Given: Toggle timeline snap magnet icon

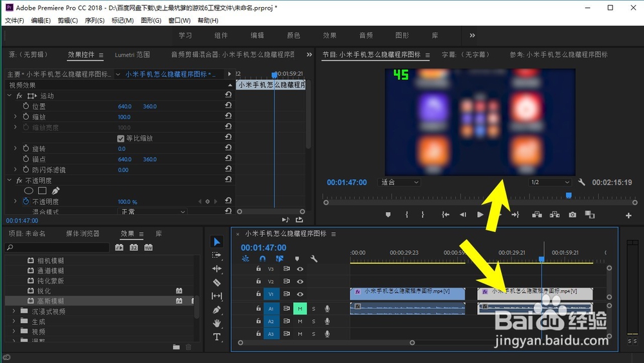Looking at the screenshot, I should (263, 259).
